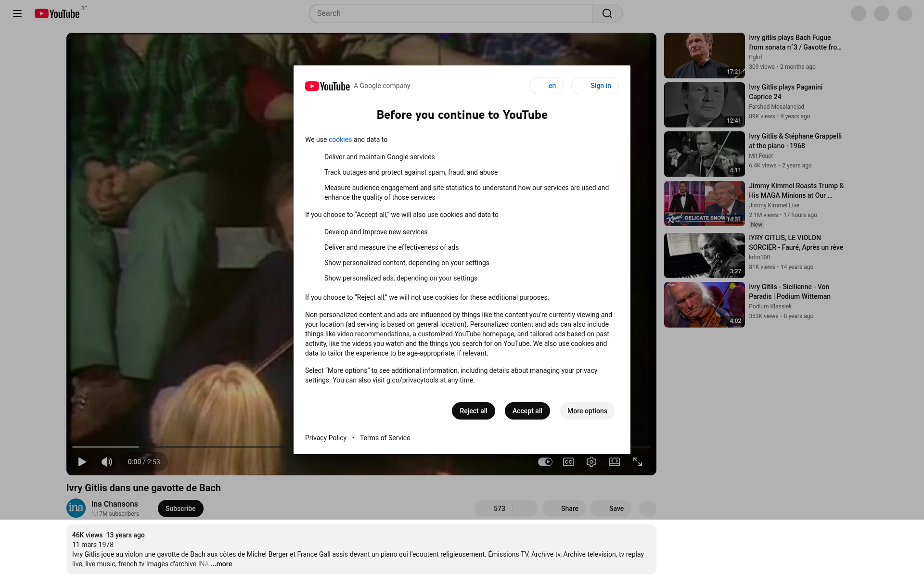Click the YouTube logo in header

tap(57, 13)
